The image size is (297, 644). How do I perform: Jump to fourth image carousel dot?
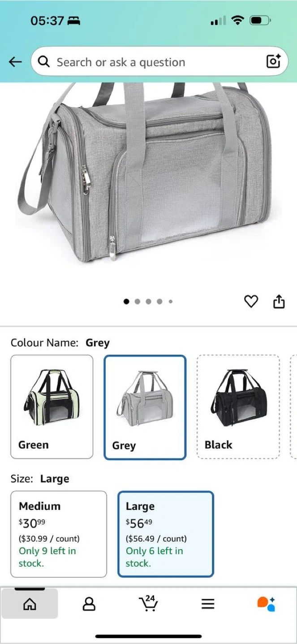159,302
